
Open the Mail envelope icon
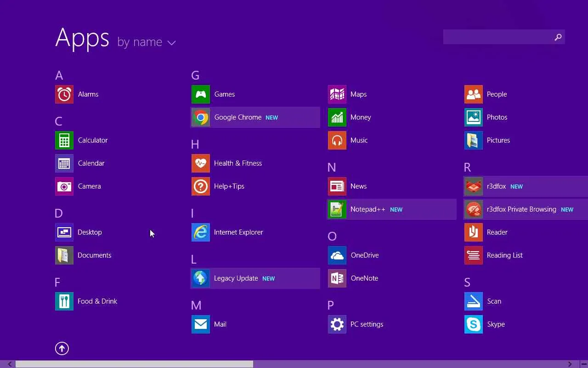coord(201,324)
